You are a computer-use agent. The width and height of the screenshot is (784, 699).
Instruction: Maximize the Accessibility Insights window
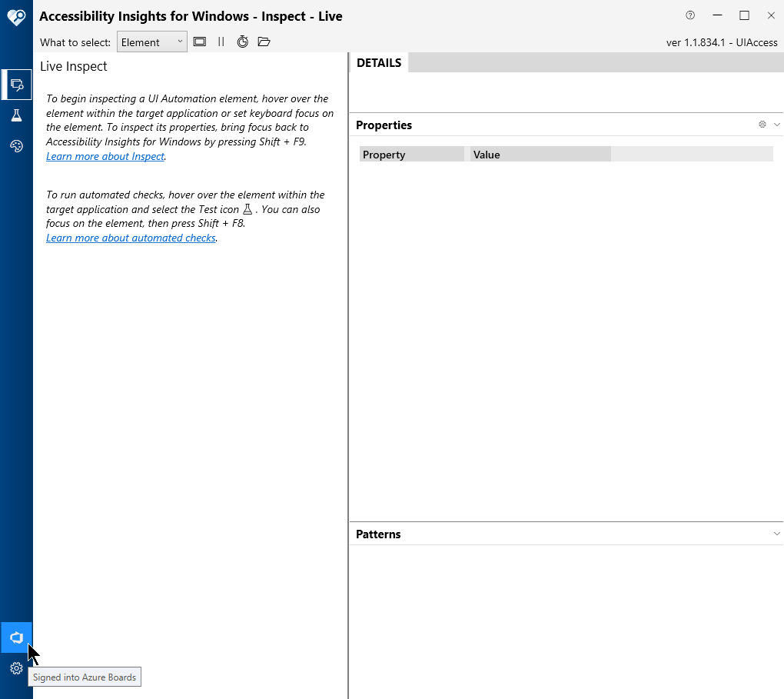coord(744,15)
